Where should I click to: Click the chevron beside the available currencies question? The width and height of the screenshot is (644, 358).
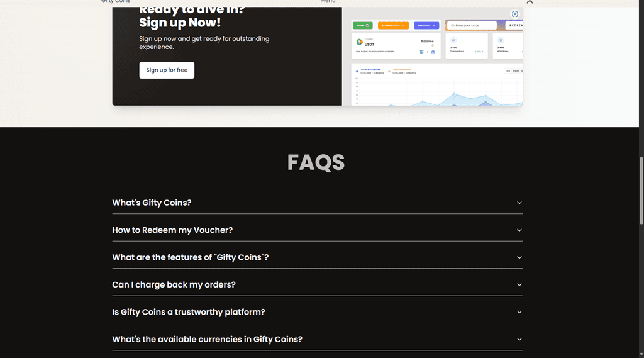coord(519,340)
